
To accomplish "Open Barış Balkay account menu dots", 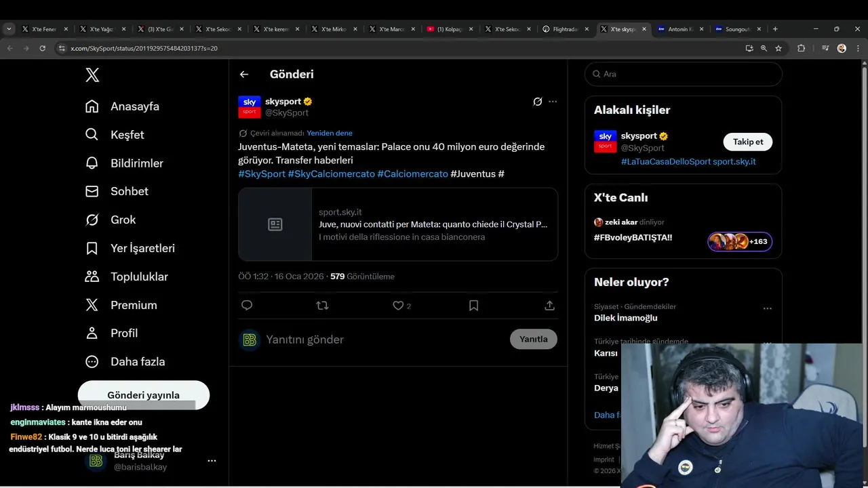I will point(212,461).
